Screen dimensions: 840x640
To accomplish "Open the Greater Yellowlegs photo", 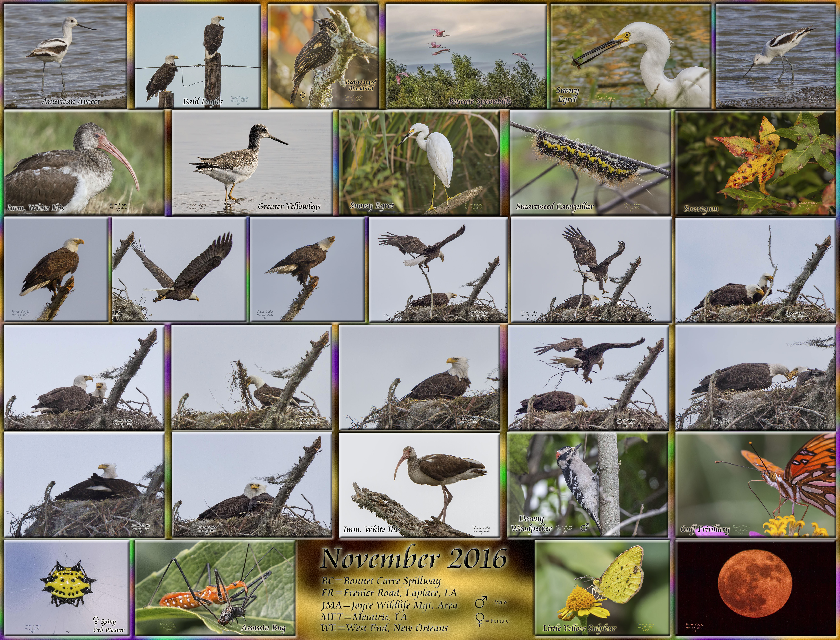I will [x=252, y=163].
